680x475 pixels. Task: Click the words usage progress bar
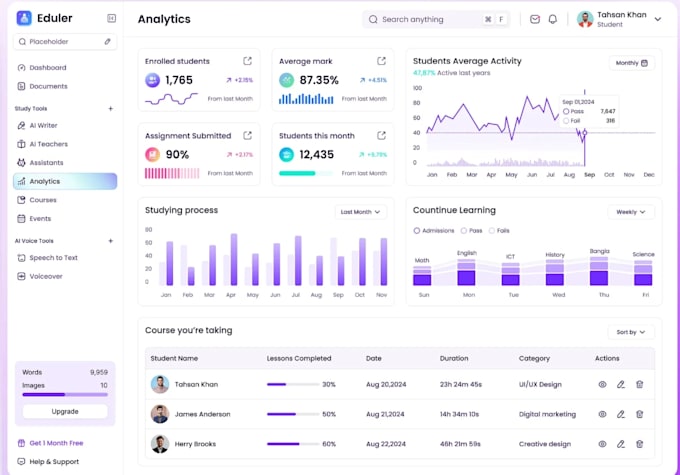(x=65, y=395)
